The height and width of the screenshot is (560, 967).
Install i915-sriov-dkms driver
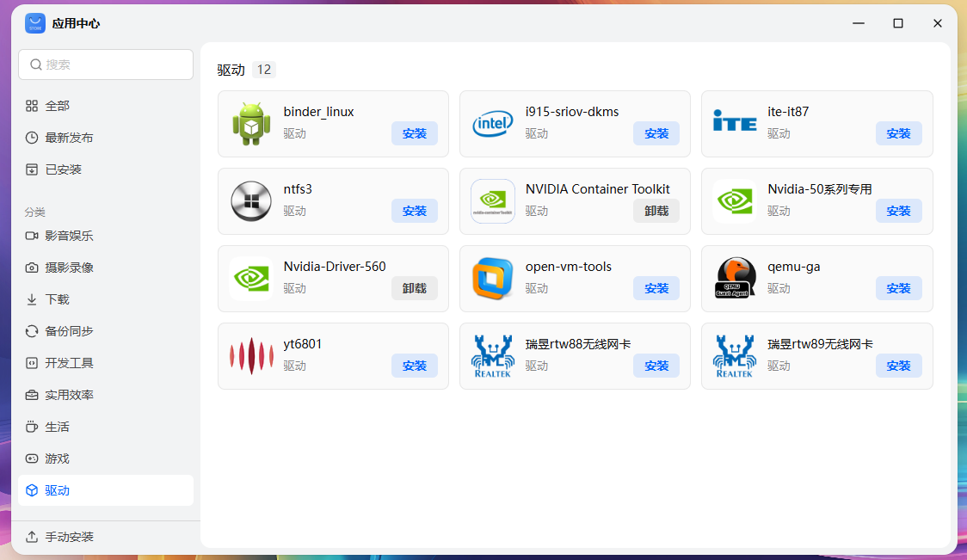656,133
